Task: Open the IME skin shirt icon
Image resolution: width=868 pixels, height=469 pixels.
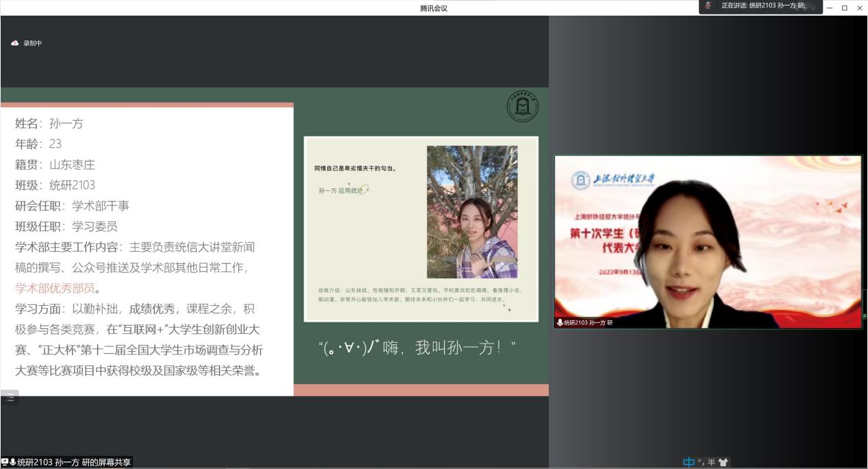Action: pos(723,462)
